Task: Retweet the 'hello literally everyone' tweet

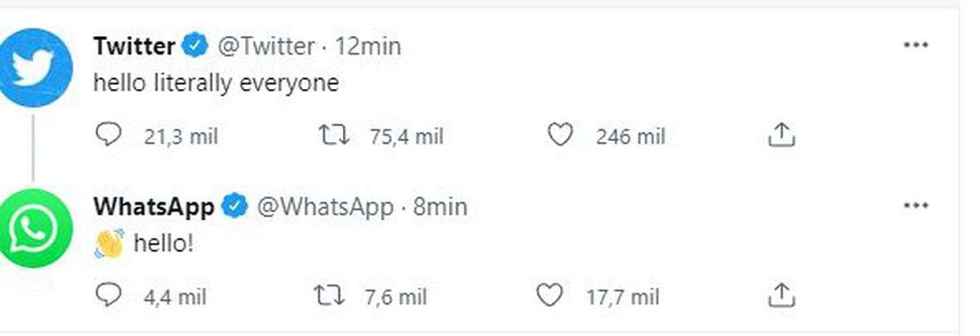Action: click(x=333, y=136)
